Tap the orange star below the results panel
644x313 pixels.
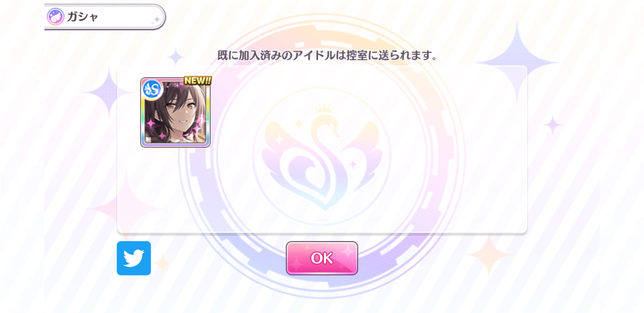click(489, 255)
